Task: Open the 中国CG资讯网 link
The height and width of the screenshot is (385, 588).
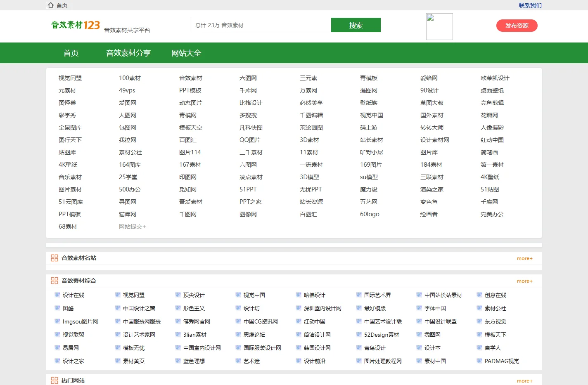Action: pyautogui.click(x=261, y=321)
